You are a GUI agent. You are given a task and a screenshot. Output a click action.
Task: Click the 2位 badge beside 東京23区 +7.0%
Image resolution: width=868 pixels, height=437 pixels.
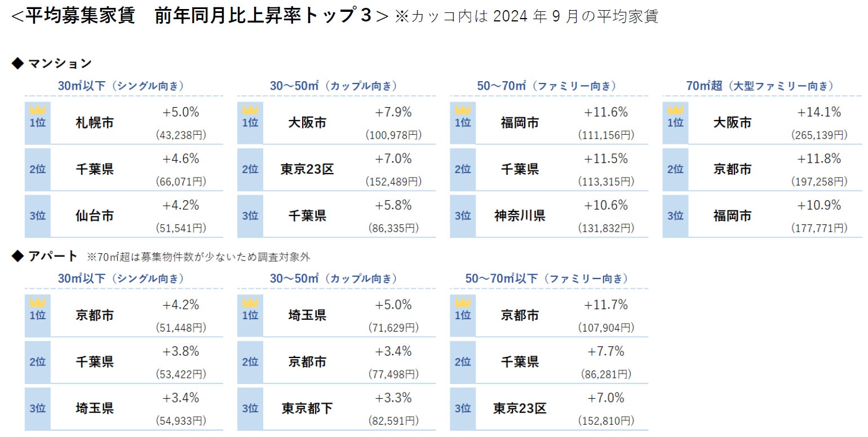(x=250, y=169)
